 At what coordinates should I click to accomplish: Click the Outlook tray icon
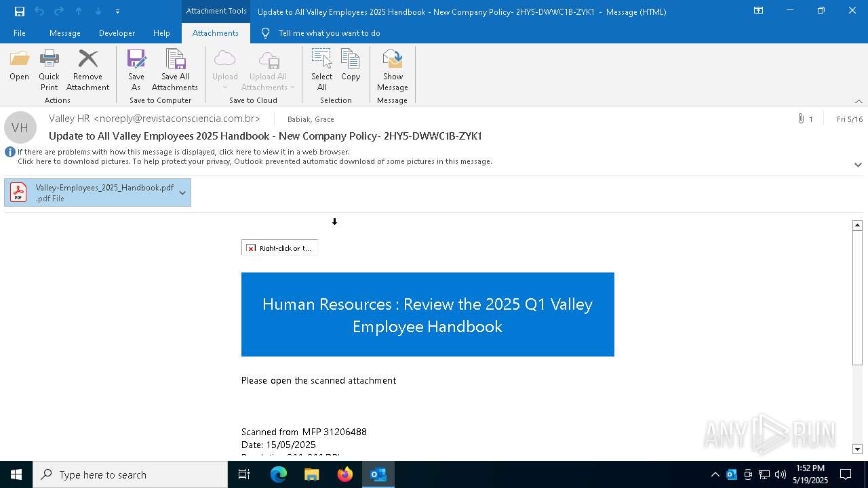[732, 474]
